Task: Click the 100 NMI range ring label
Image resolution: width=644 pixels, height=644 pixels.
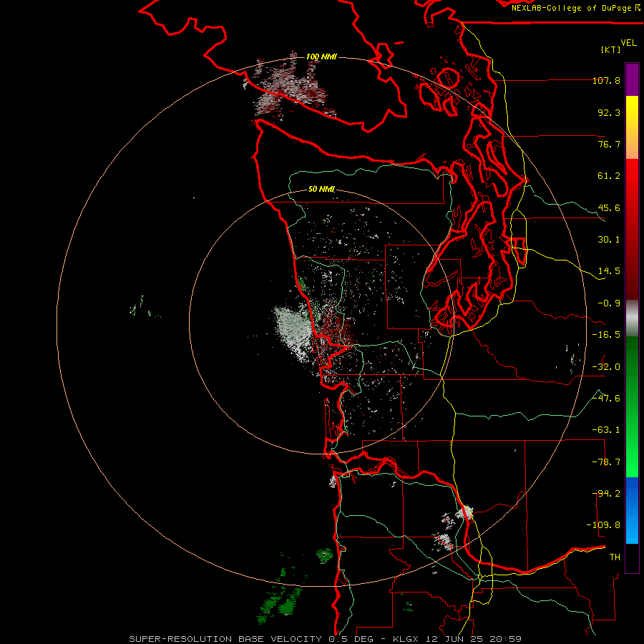Action: [x=321, y=57]
